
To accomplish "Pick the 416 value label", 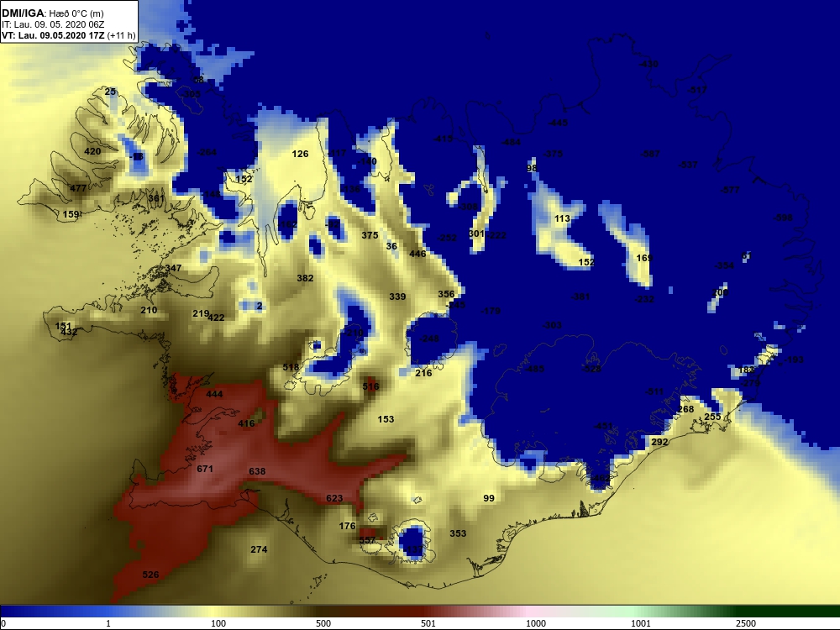I will tap(246, 423).
